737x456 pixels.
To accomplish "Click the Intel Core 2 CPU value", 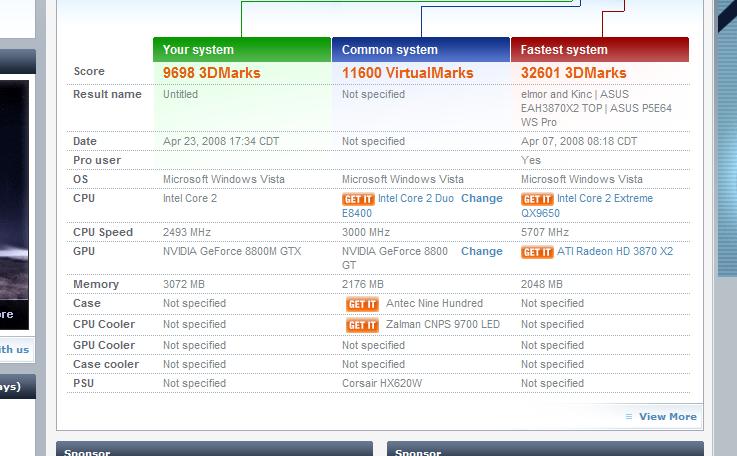I will pyautogui.click(x=190, y=198).
